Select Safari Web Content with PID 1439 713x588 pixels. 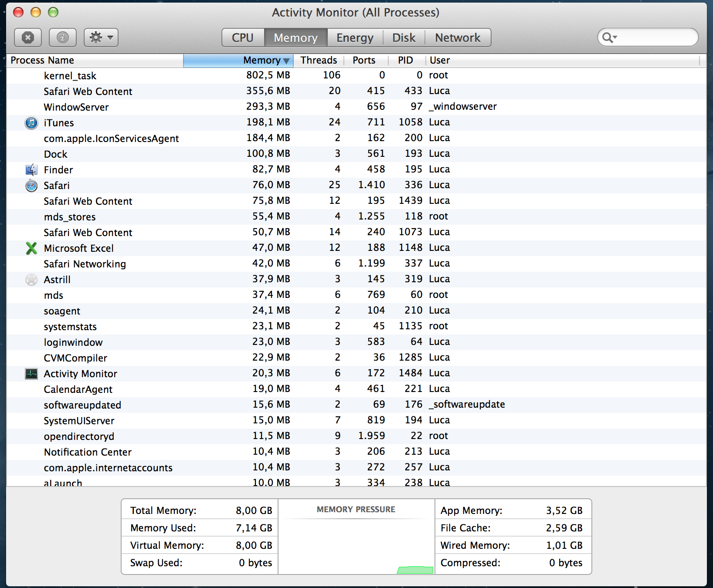tap(356, 201)
